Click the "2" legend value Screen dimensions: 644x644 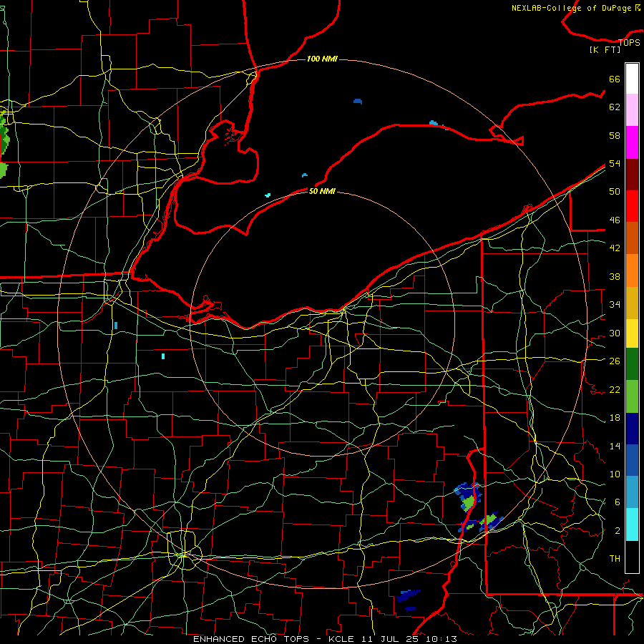click(x=618, y=530)
